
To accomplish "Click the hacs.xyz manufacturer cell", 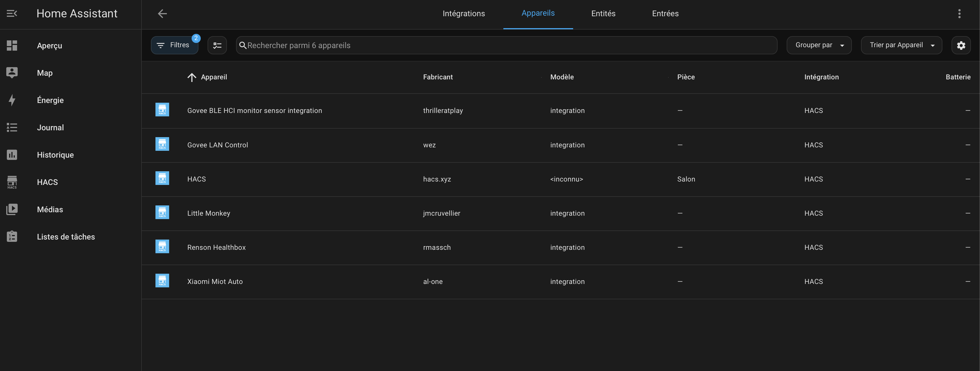I will 437,179.
